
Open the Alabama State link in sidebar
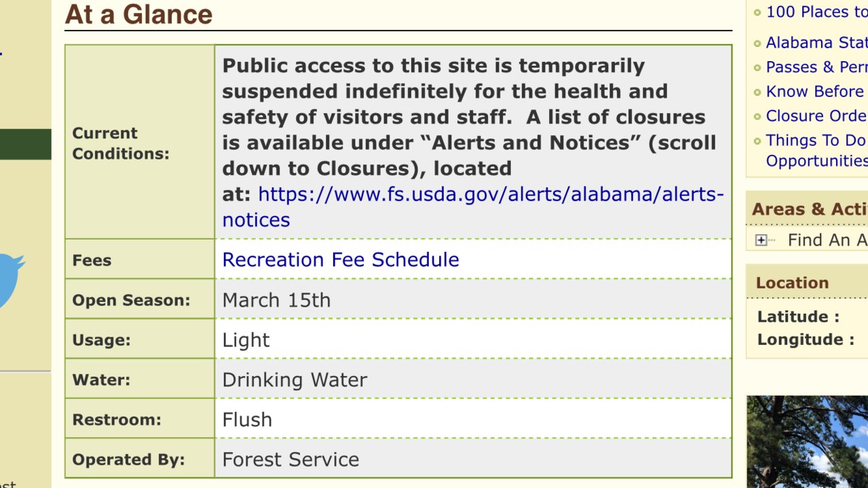(x=816, y=42)
